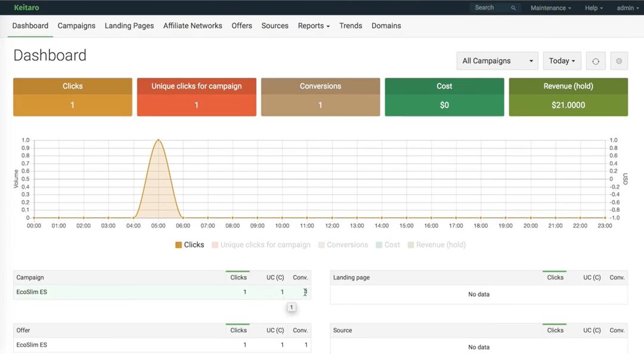
Task: Toggle Conversions series in chart legend
Action: tap(343, 245)
